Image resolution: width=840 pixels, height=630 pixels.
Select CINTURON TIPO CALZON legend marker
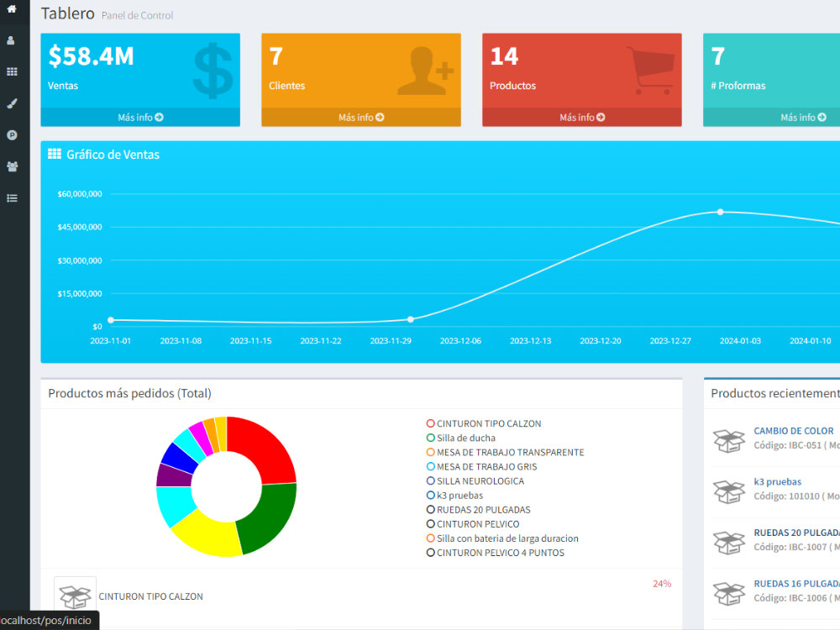tap(430, 423)
